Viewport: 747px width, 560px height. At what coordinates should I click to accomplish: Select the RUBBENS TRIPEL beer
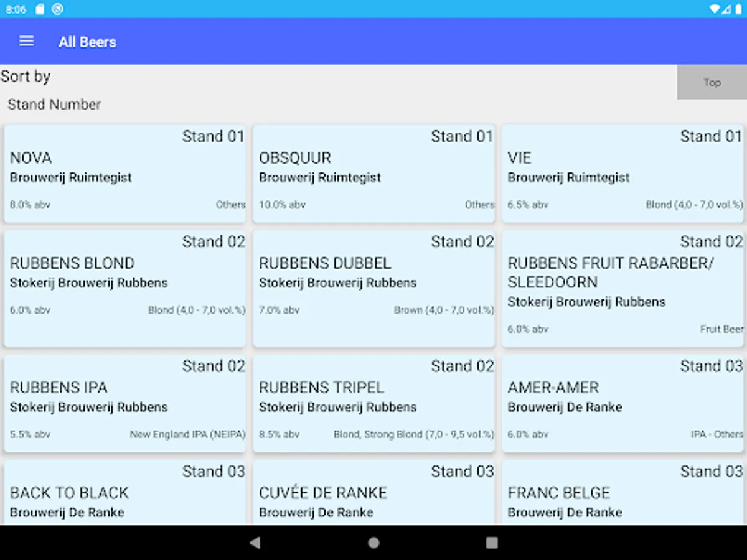point(374,403)
